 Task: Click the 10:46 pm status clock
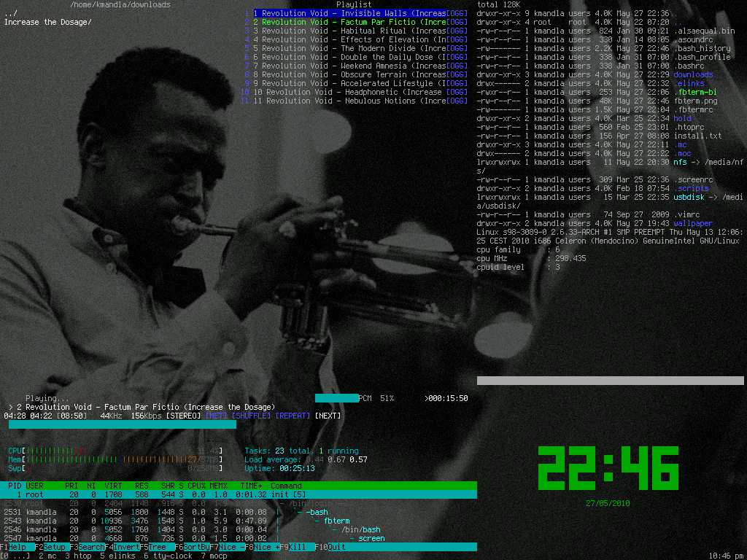click(x=726, y=556)
